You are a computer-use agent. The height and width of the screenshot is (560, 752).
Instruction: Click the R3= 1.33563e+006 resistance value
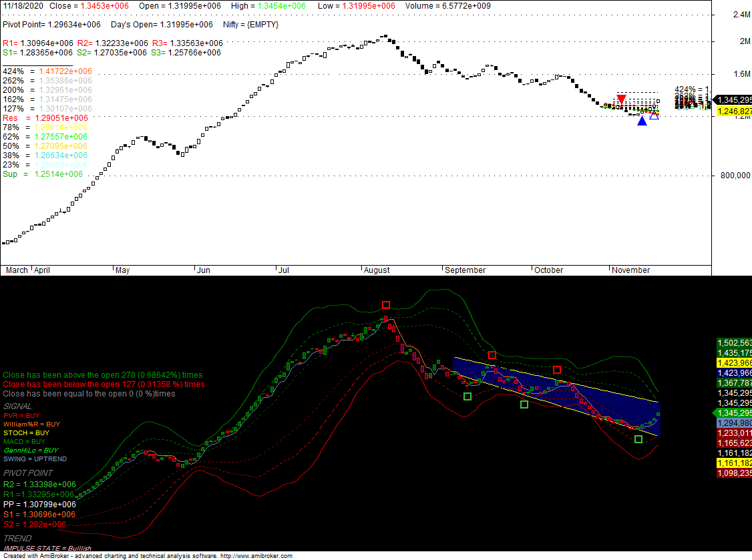coord(188,43)
